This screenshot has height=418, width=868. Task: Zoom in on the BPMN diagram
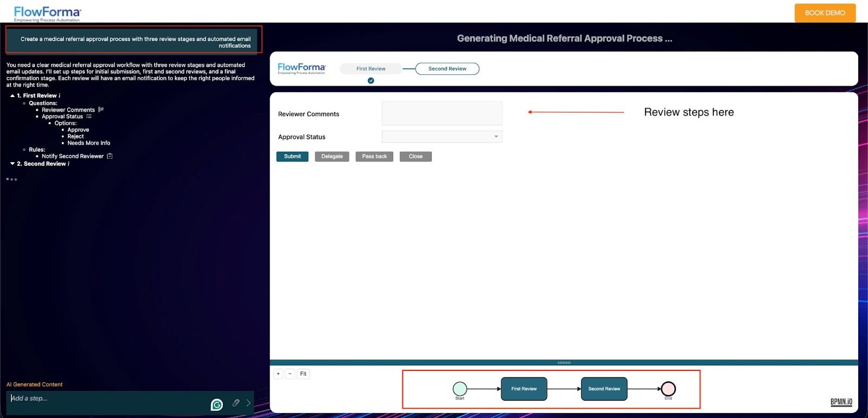278,374
